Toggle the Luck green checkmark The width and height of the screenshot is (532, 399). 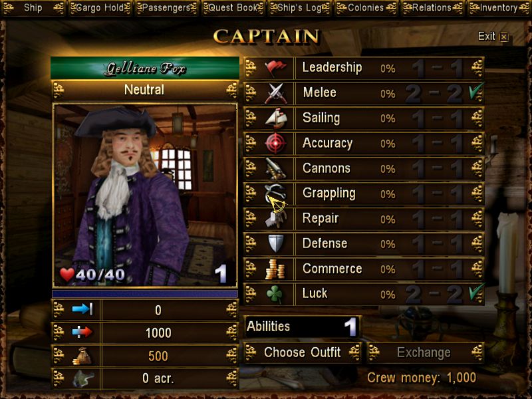coord(476,292)
